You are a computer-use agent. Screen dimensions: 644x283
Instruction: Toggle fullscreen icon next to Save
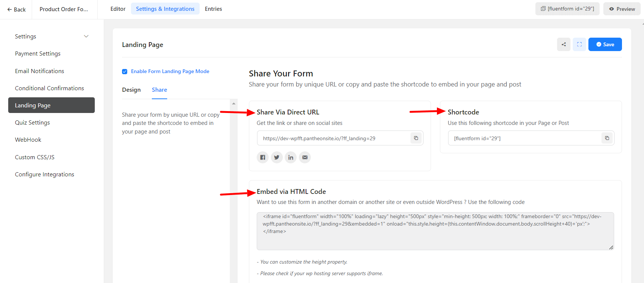(x=579, y=44)
